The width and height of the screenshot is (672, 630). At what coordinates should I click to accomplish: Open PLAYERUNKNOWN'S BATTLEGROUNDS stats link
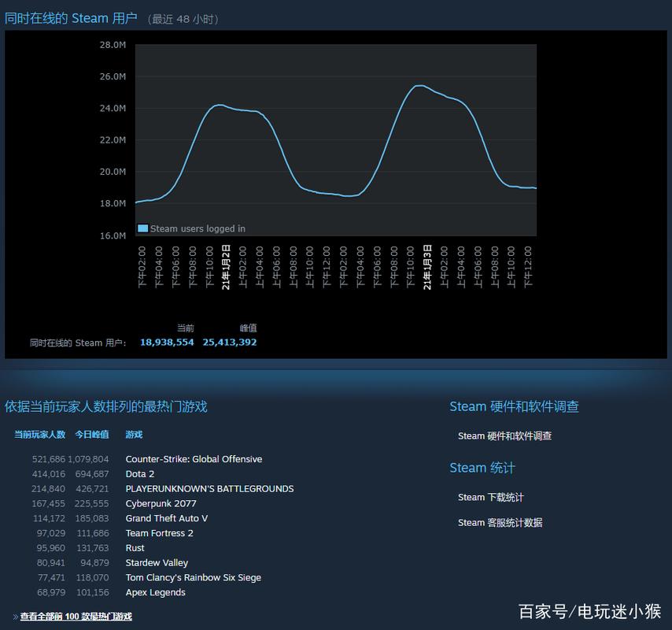209,488
